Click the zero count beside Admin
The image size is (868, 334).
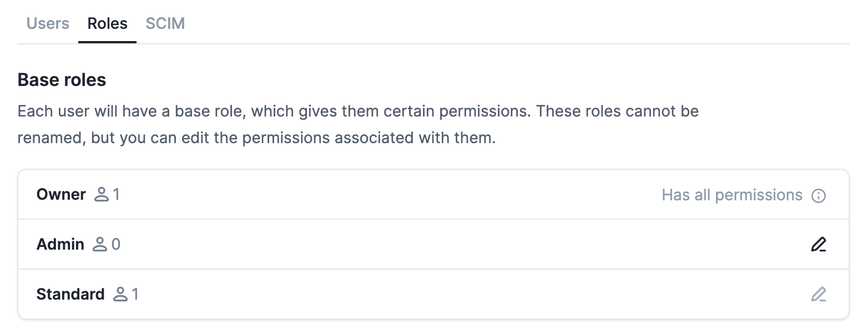[x=116, y=245]
